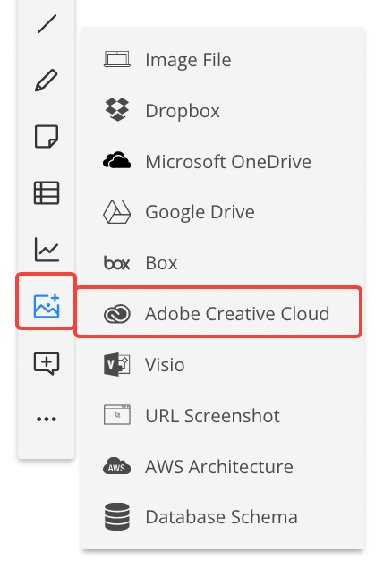Open the more tools ellipsis menu
Viewport: 392px width, 569px height.
[47, 419]
